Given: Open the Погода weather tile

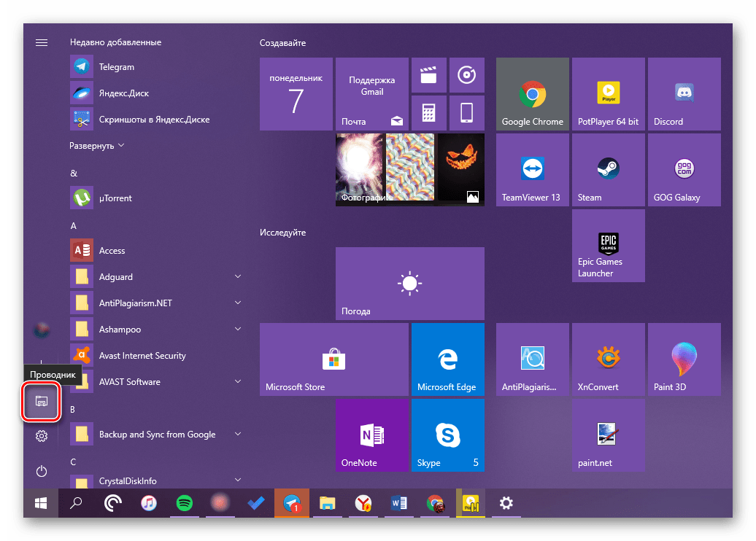Looking at the screenshot, I should pos(409,283).
